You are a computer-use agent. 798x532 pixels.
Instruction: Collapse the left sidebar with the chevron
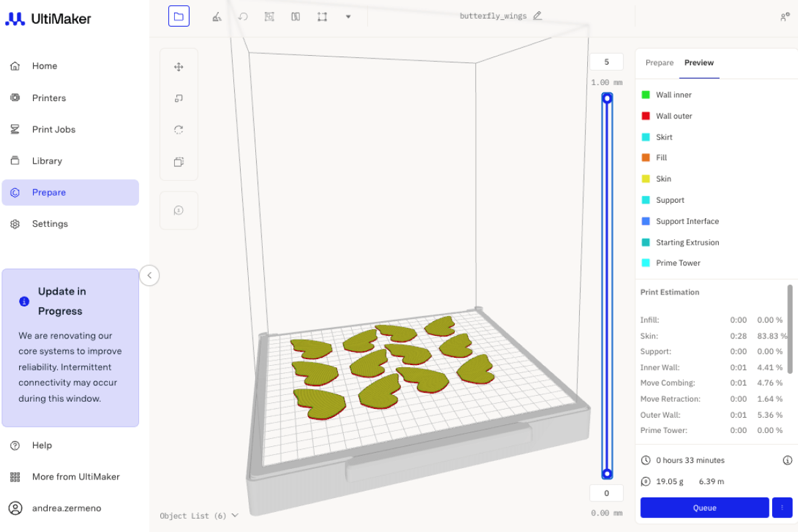point(150,275)
